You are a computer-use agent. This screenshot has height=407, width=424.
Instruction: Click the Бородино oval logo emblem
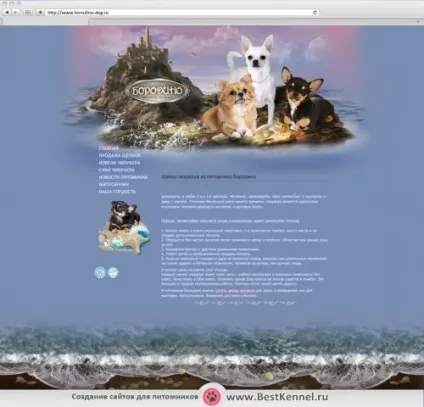[158, 91]
